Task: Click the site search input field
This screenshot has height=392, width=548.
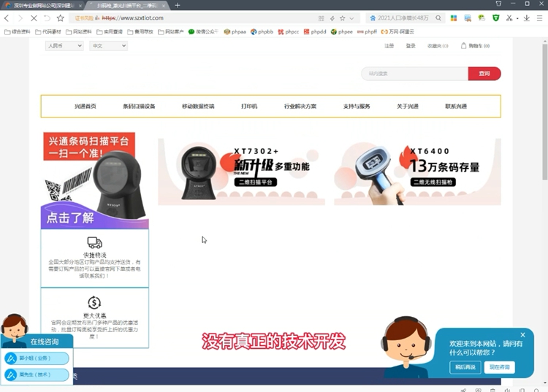Action: coord(414,74)
